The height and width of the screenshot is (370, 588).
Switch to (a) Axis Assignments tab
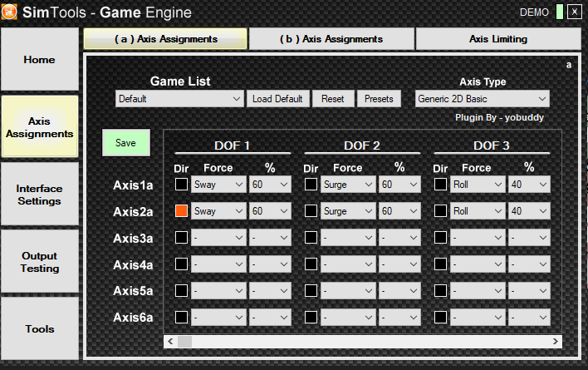[x=165, y=38]
